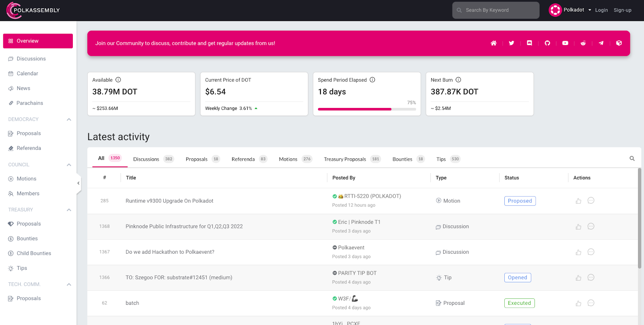Click the info icon next to Next Burn
The height and width of the screenshot is (325, 644).
coord(458,80)
